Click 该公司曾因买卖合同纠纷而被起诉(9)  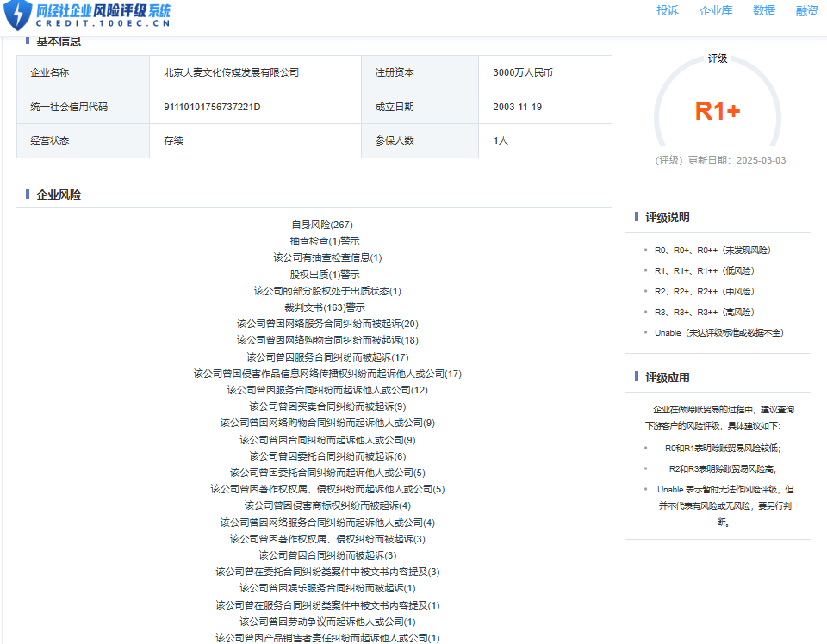tap(327, 407)
